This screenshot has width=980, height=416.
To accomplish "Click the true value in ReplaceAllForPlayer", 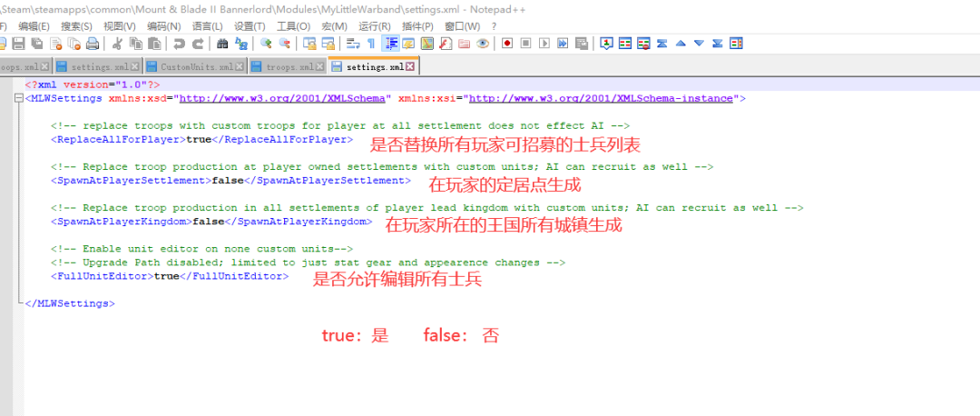I will click(x=199, y=140).
